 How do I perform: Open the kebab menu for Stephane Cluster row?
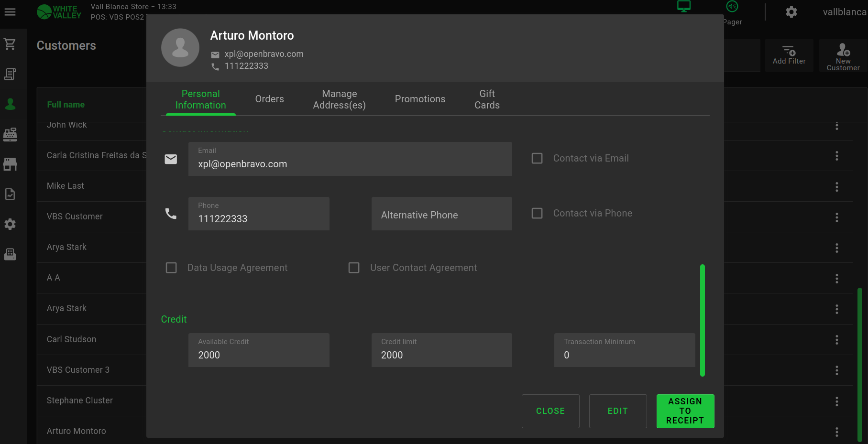tap(836, 401)
